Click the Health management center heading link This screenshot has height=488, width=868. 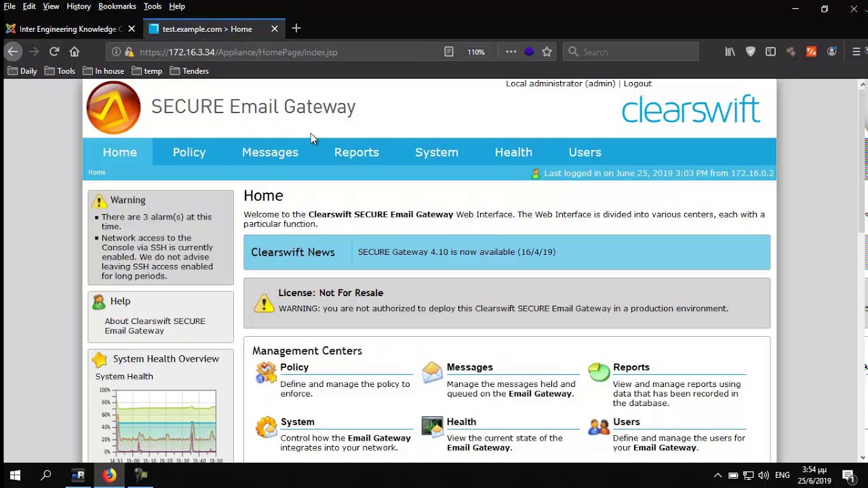(462, 422)
